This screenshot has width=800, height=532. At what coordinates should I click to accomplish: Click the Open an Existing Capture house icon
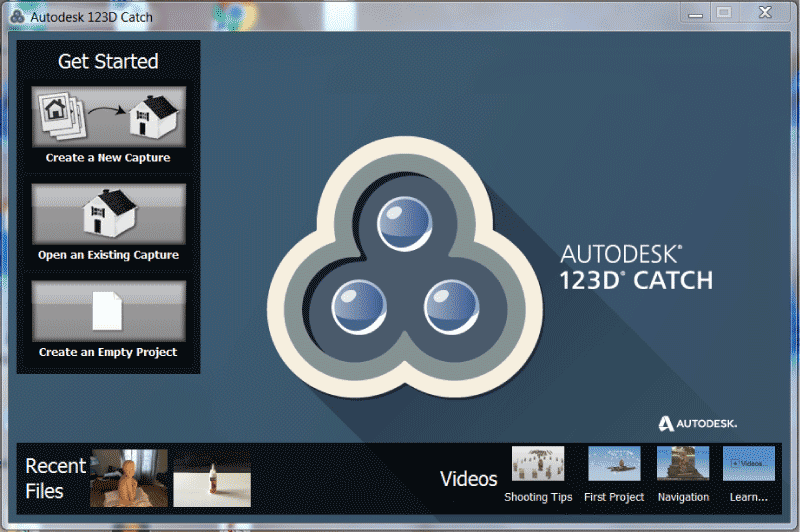coord(109,214)
